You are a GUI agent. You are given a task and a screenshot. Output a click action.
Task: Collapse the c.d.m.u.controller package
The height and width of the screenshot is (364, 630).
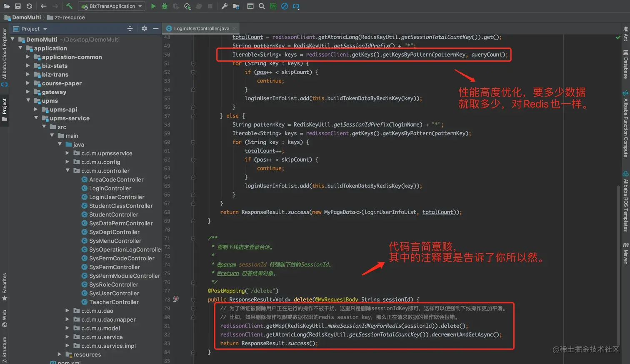67,171
